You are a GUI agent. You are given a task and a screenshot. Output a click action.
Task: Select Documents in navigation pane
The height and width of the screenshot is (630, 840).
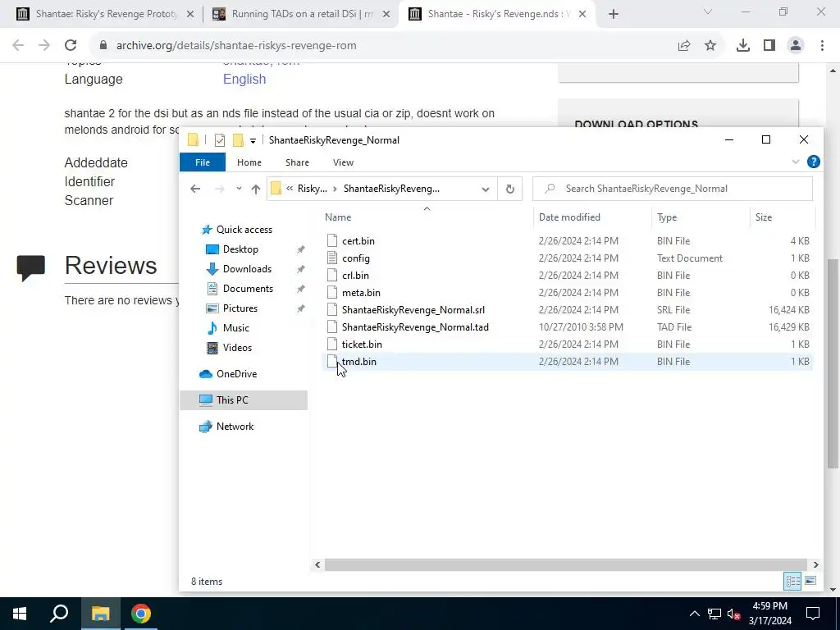pos(248,289)
